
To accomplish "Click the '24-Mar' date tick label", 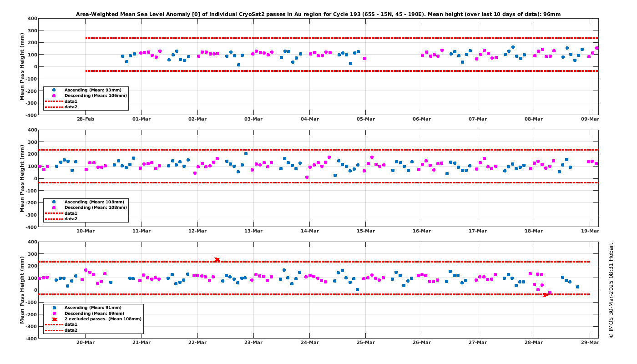I will (x=309, y=342).
